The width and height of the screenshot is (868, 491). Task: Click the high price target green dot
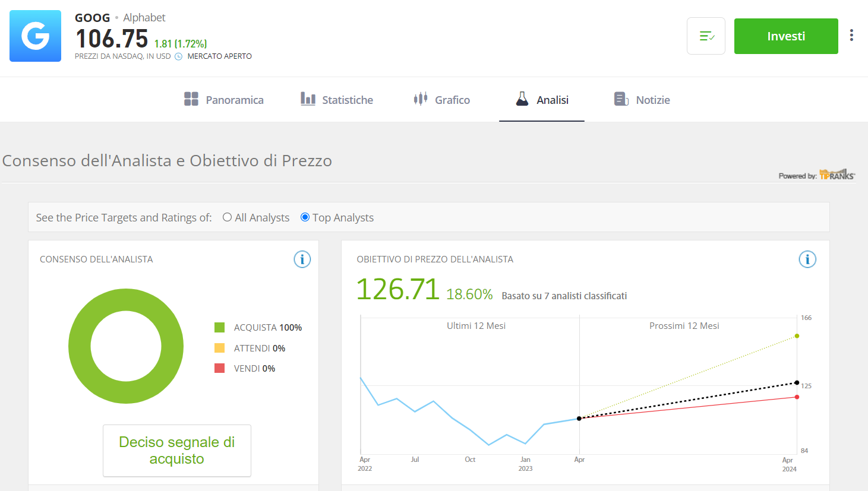click(797, 336)
